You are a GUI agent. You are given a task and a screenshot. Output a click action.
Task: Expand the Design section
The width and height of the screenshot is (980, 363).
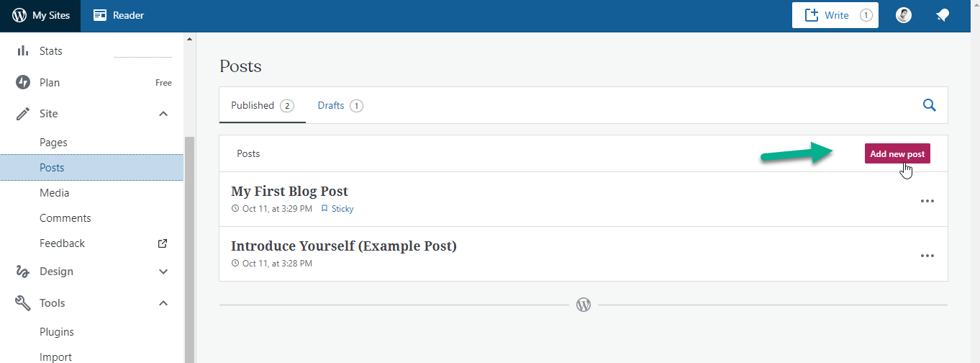coord(163,272)
